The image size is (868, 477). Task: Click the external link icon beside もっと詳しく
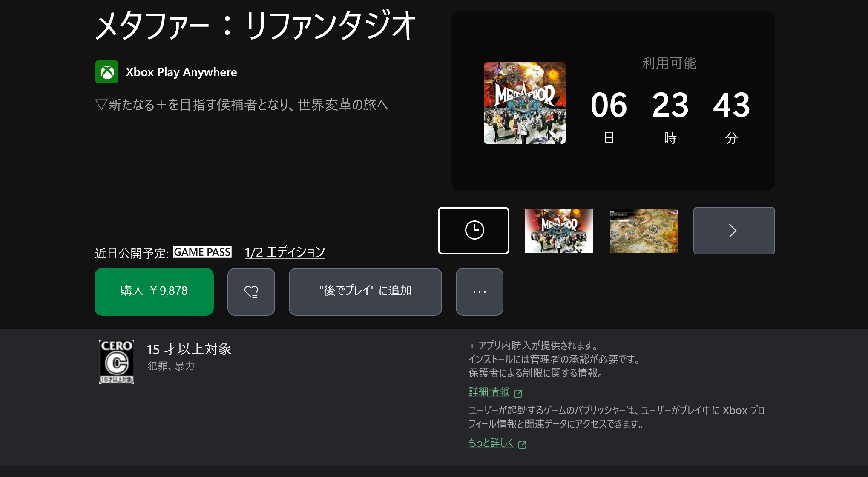[522, 445]
